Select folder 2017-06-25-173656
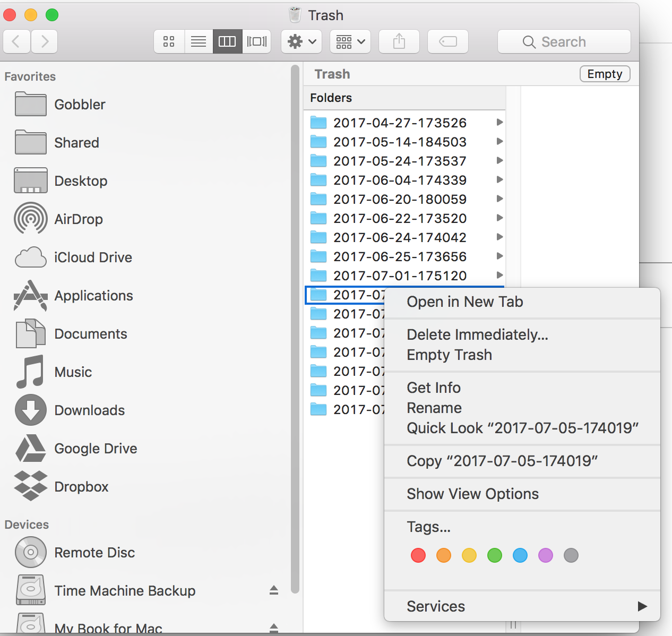 tap(404, 256)
